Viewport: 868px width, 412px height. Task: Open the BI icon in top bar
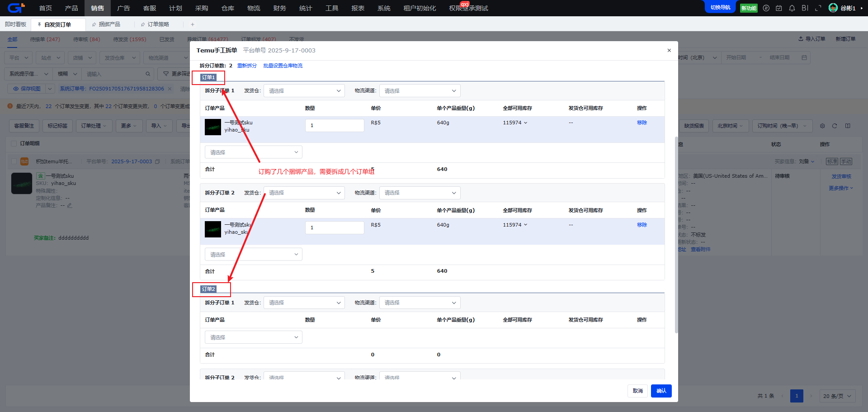pos(805,8)
